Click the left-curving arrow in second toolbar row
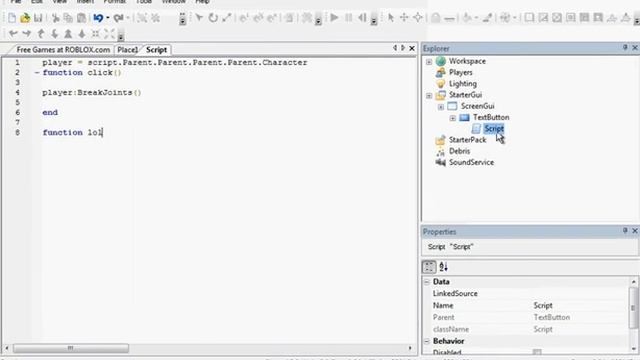The height and width of the screenshot is (360, 640). [13, 33]
